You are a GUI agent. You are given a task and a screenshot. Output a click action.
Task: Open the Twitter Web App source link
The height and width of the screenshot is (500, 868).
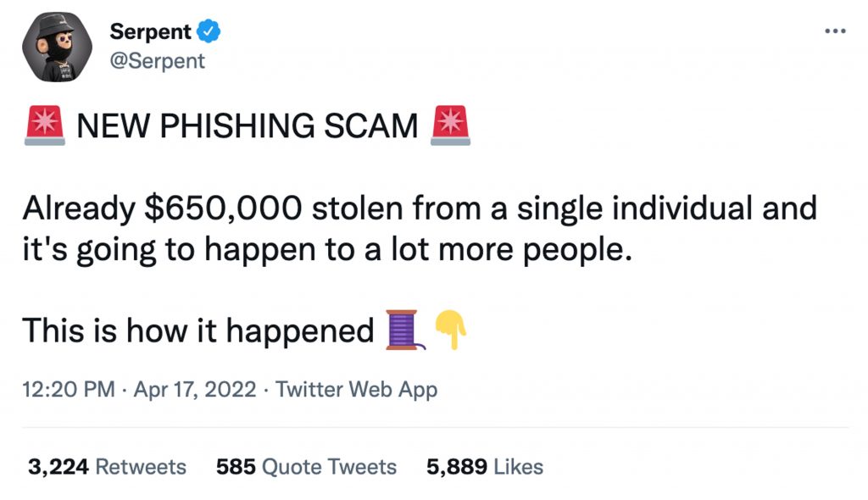(x=357, y=390)
